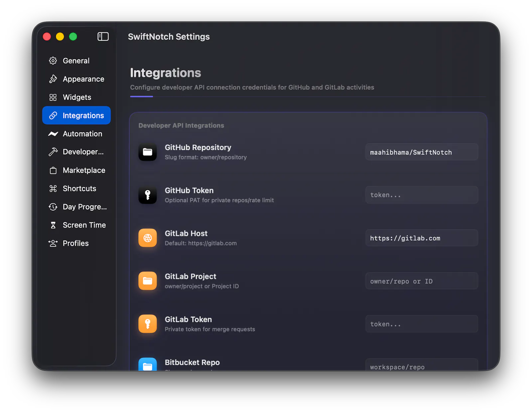Click into the GitHub Token field
The width and height of the screenshot is (532, 413).
422,195
